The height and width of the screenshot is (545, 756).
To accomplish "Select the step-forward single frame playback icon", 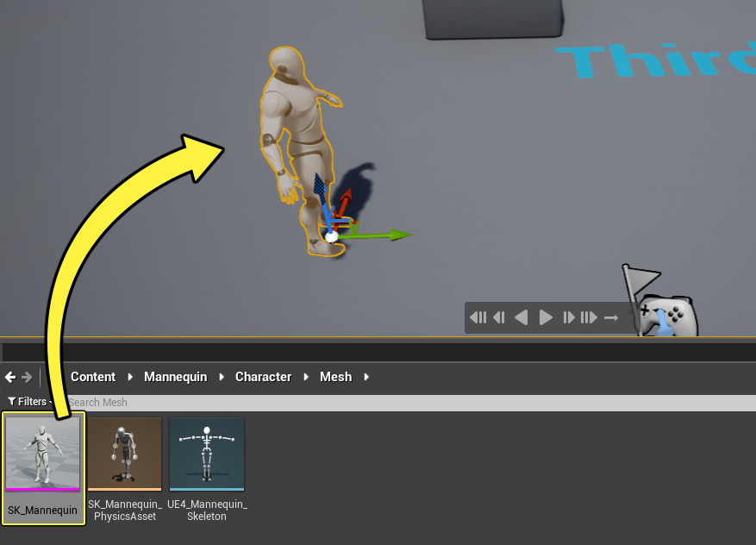I will pyautogui.click(x=568, y=317).
